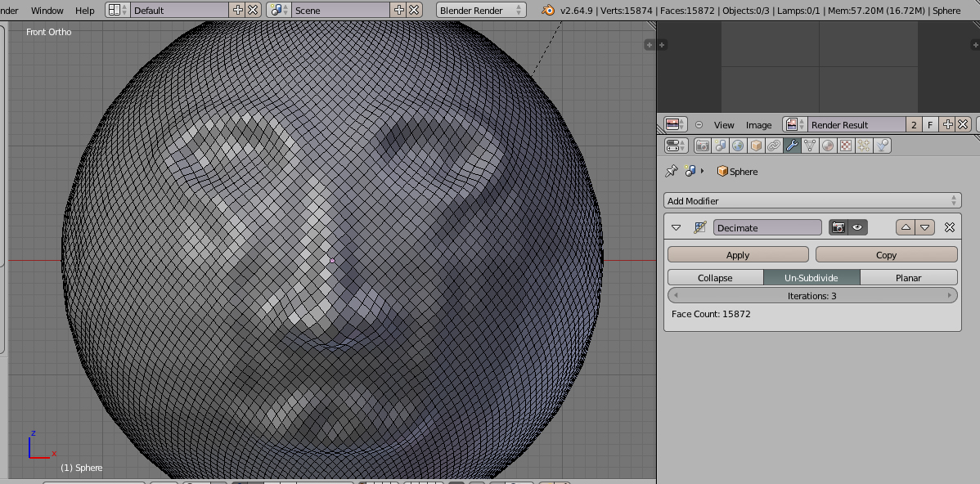Open the Window menu
The height and width of the screenshot is (484, 980).
click(47, 11)
